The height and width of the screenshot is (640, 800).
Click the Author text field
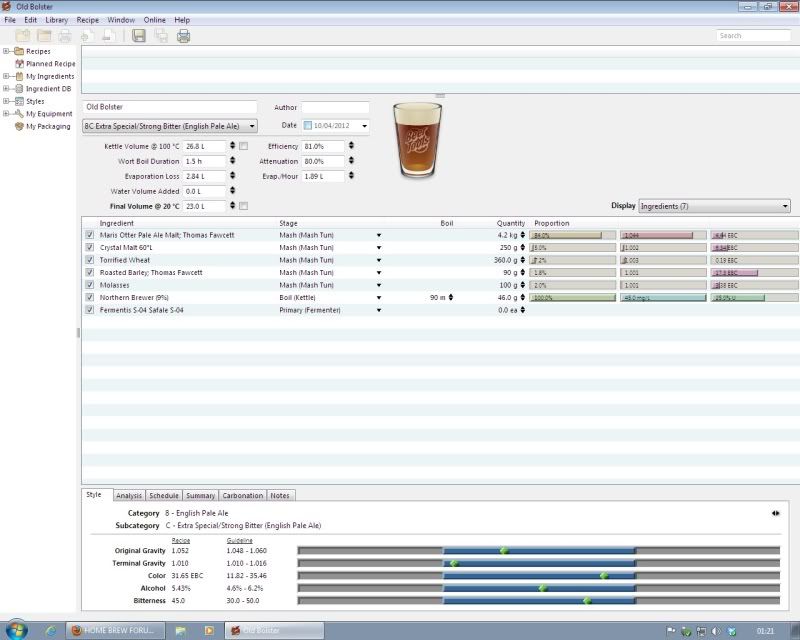point(335,107)
